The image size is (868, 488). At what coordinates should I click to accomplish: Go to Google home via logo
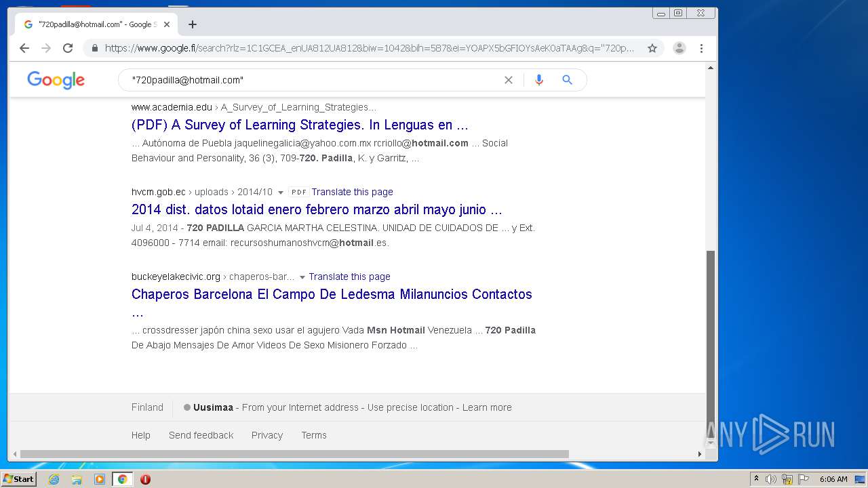point(56,80)
